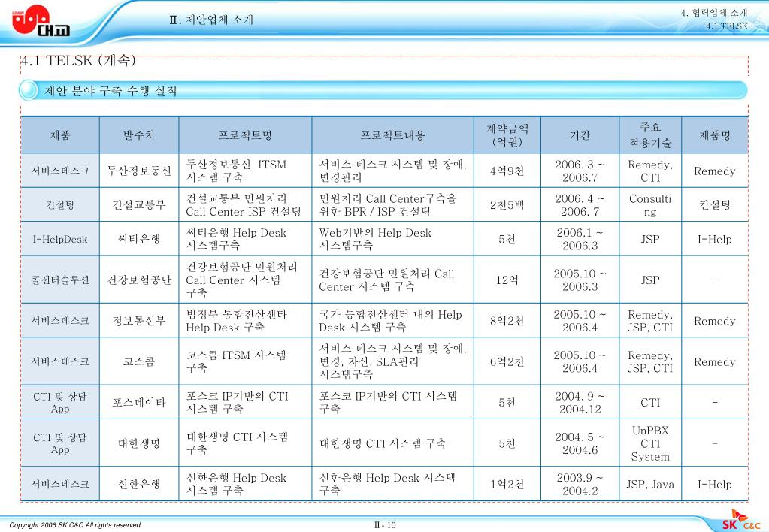Image resolution: width=769 pixels, height=532 pixels.
Task: Click the '주요 적용기술' column header
Action: 650,135
